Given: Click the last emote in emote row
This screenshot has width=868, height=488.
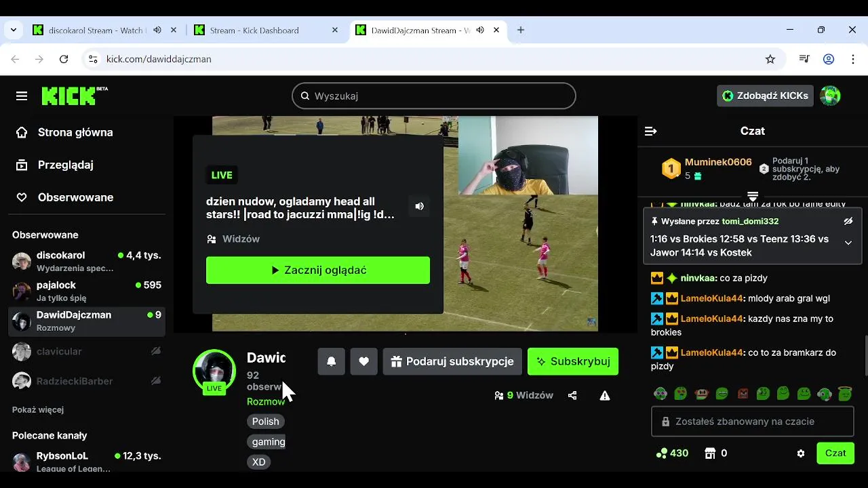Looking at the screenshot, I should tap(844, 393).
